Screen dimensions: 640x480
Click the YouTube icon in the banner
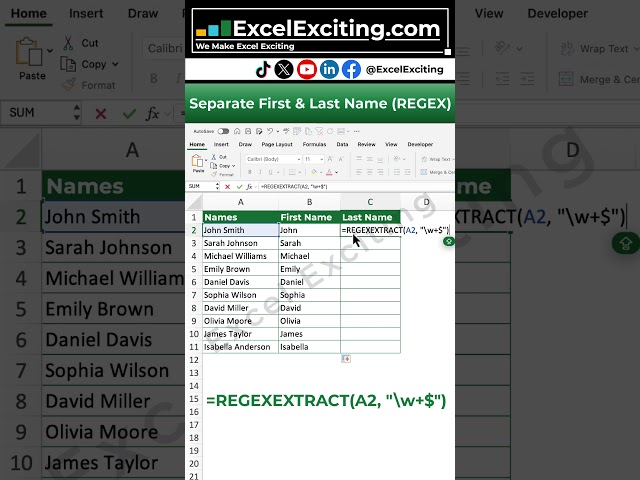tap(307, 69)
